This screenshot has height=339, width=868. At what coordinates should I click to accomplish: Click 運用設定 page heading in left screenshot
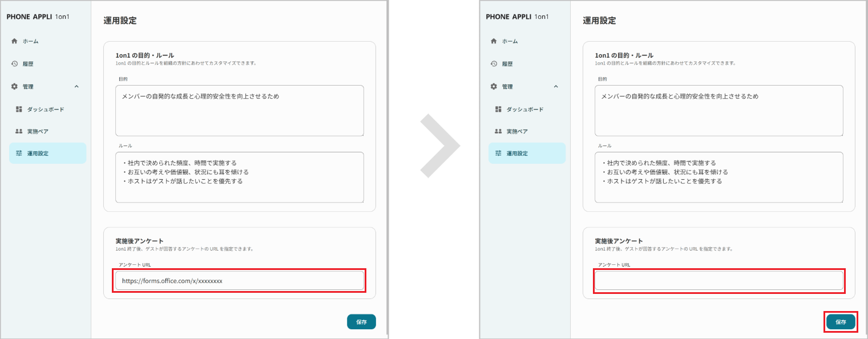[120, 21]
